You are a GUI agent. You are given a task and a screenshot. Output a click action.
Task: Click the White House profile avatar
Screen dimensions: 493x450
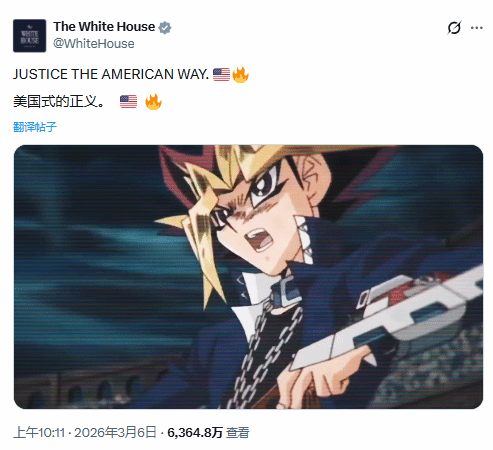pyautogui.click(x=29, y=36)
